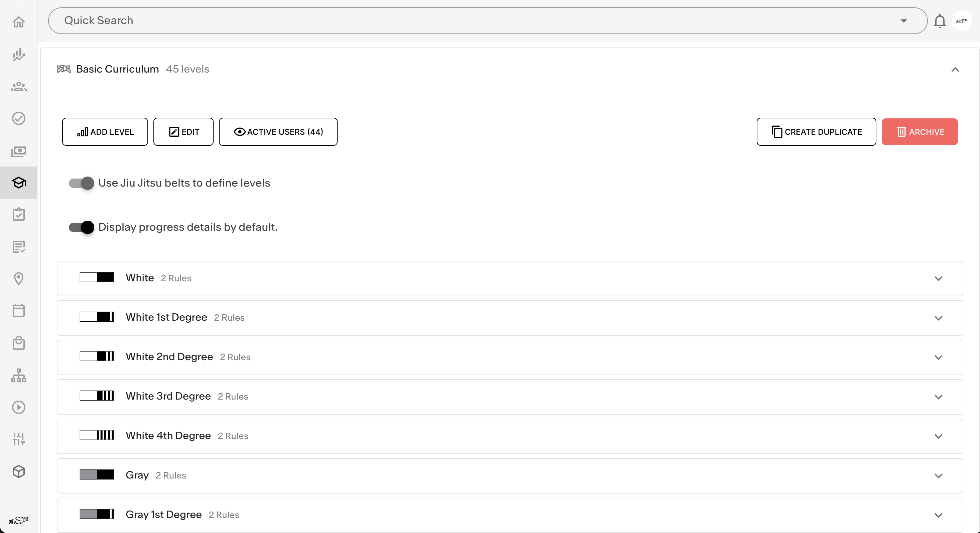The image size is (980, 533).
Task: Toggle Use Jiu Jitsu belts switch
Action: [82, 183]
